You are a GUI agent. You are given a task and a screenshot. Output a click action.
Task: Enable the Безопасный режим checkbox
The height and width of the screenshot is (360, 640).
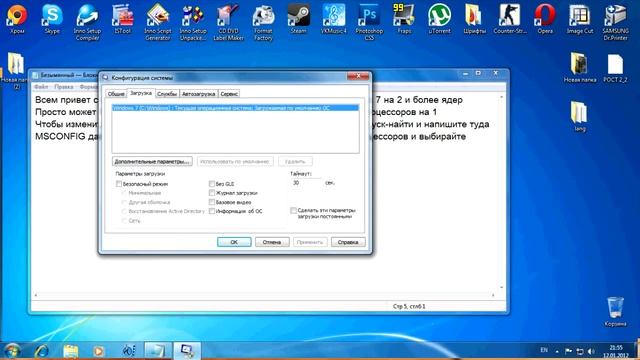pos(119,184)
